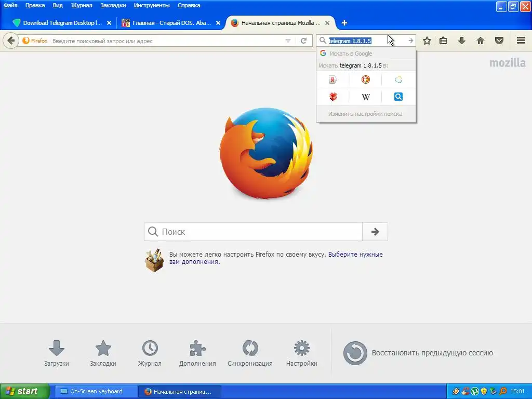The width and height of the screenshot is (532, 399).
Task: Search with DuckDuckGo engine icon
Action: (x=365, y=79)
